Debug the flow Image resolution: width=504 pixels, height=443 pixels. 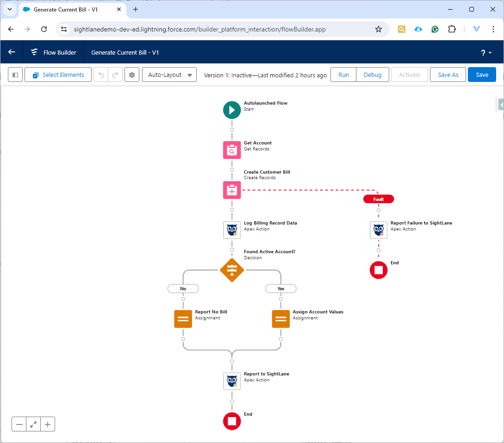coord(373,75)
